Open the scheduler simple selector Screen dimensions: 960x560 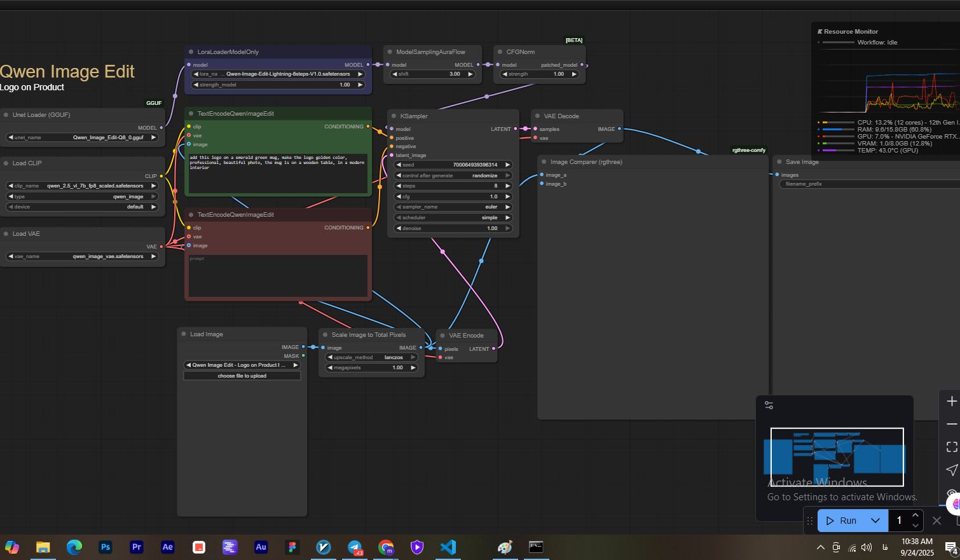pyautogui.click(x=453, y=217)
